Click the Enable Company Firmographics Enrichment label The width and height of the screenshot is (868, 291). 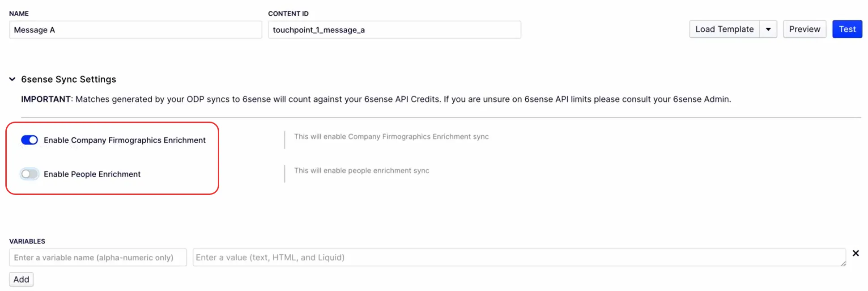125,140
